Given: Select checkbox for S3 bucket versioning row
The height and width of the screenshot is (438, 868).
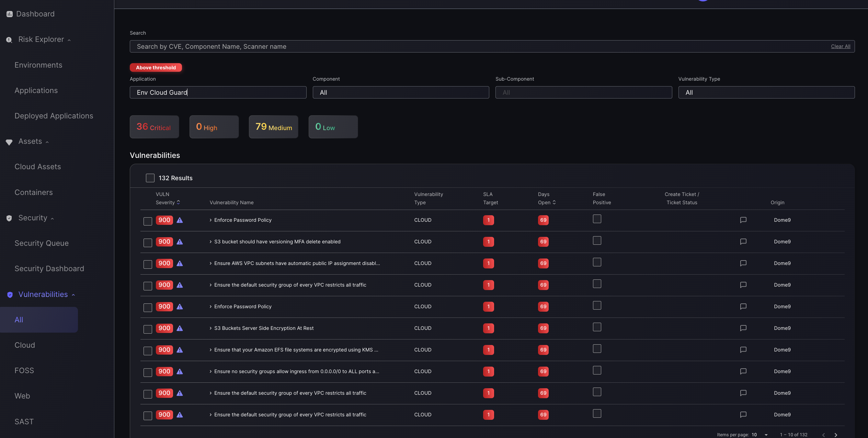Looking at the screenshot, I should click(x=148, y=242).
